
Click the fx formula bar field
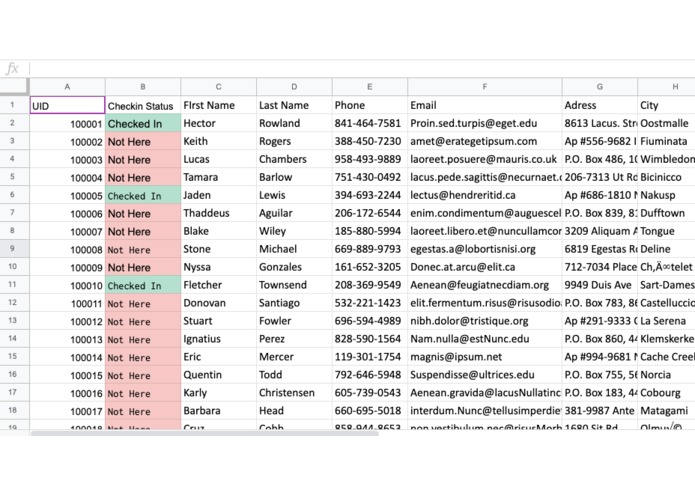click(362, 69)
